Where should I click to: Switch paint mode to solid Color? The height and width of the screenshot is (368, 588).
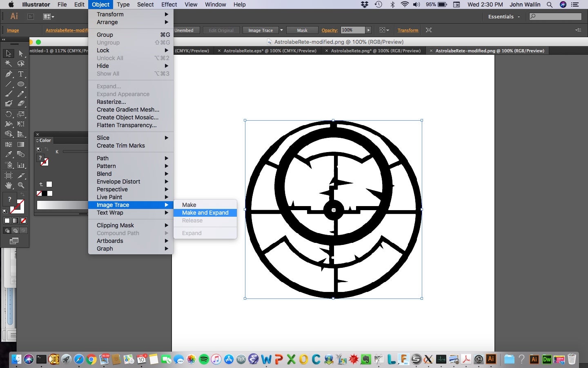[7, 220]
